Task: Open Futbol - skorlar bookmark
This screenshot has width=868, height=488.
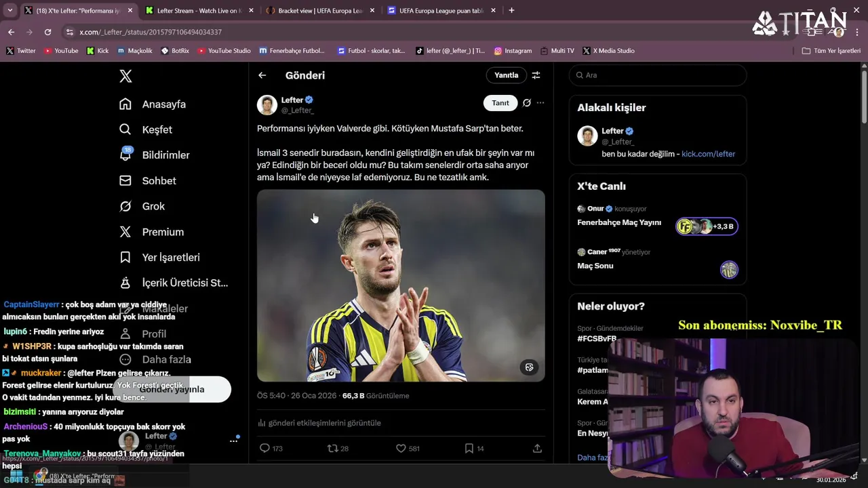Action: point(372,51)
